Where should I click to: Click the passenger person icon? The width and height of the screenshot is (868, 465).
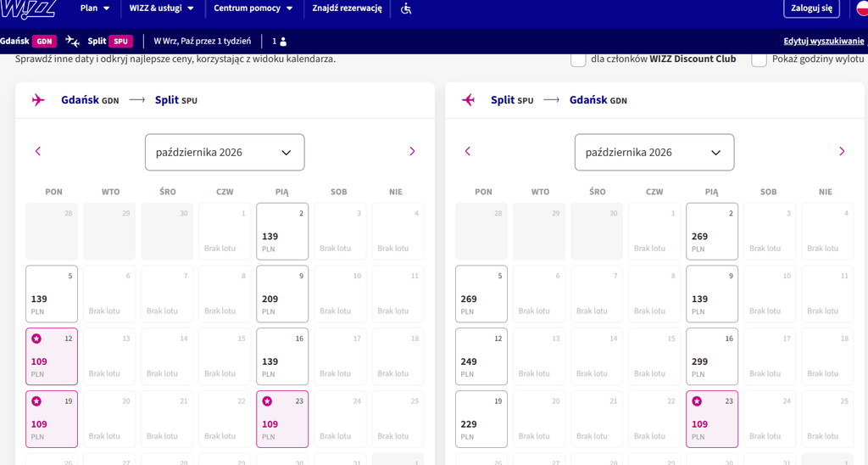pyautogui.click(x=283, y=42)
